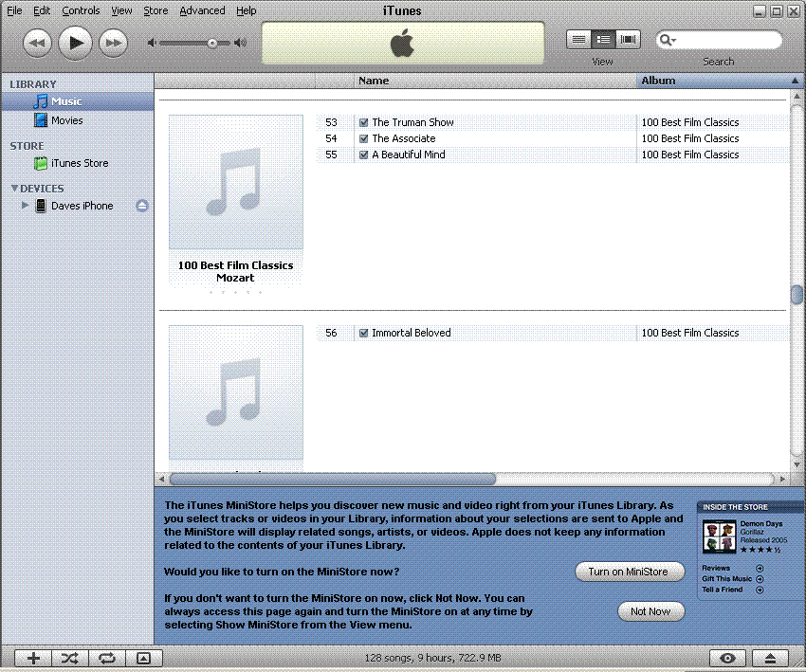Click scroll up arrow of track list

797,96
